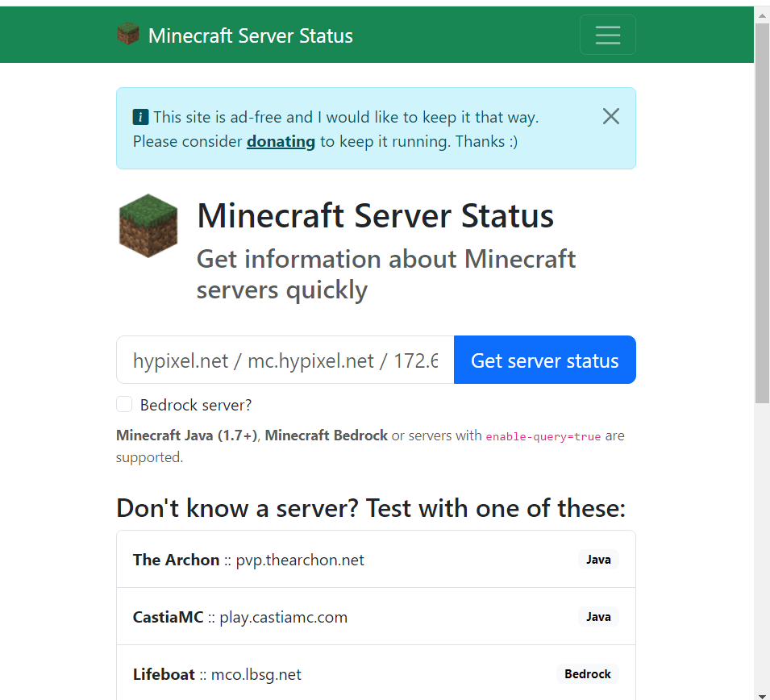The image size is (770, 700).
Task: Select the Minecraft Server Status title link
Action: coord(250,35)
